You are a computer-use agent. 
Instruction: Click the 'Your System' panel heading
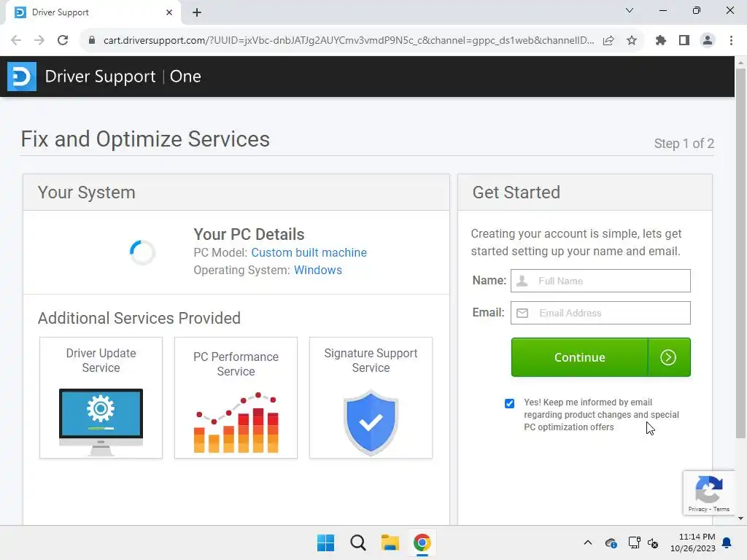click(x=87, y=192)
